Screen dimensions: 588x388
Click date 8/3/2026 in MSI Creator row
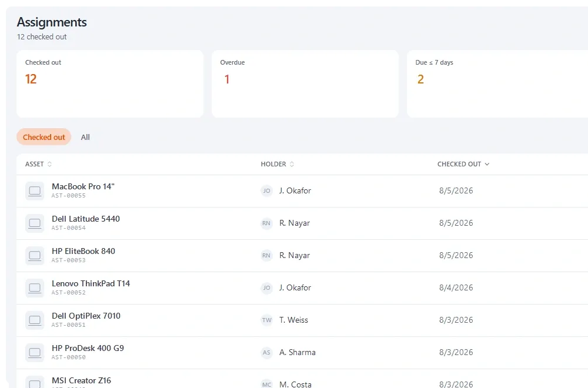click(x=456, y=384)
